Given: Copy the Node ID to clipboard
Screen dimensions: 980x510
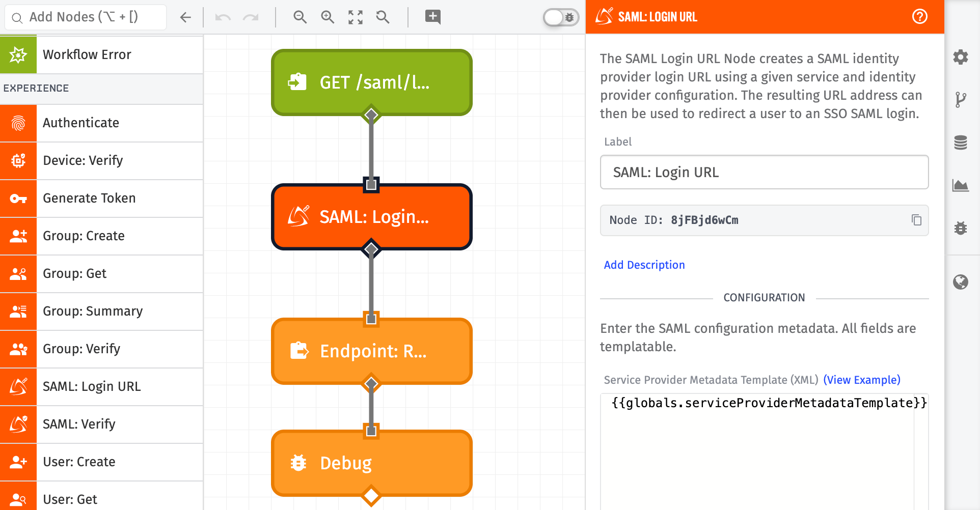Looking at the screenshot, I should pyautogui.click(x=916, y=220).
